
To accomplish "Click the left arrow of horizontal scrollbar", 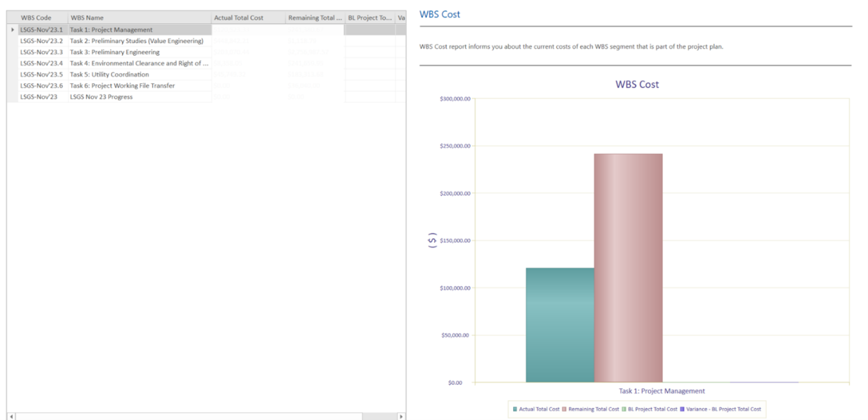I will (x=11, y=416).
